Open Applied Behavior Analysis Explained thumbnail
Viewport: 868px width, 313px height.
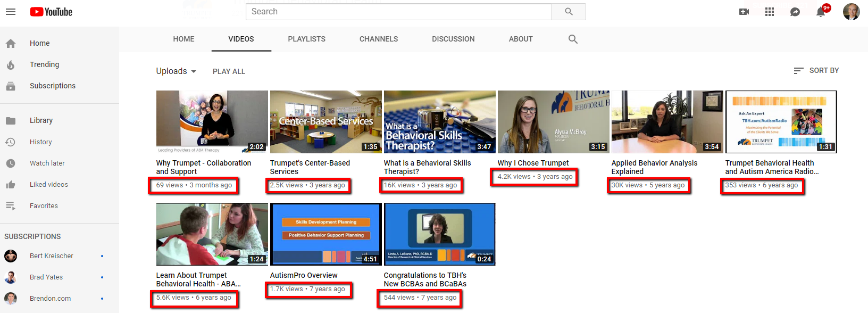(667, 122)
